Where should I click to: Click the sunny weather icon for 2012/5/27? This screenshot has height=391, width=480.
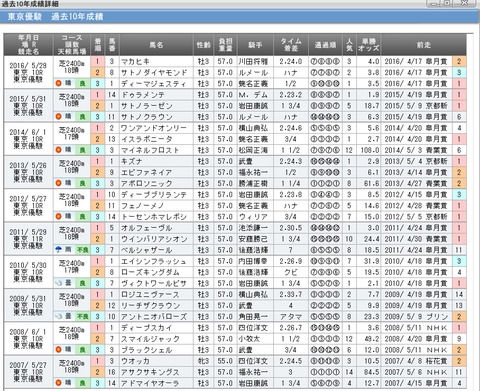tap(59, 217)
